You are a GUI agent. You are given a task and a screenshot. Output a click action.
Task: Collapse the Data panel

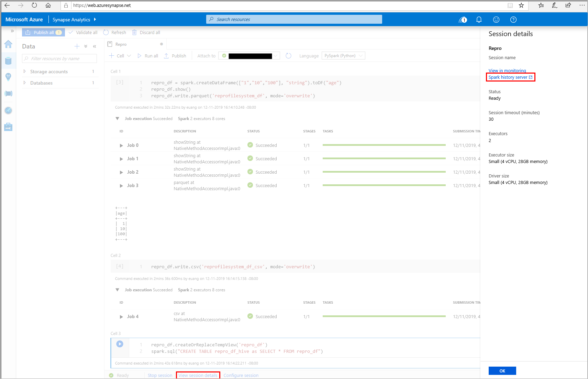(95, 46)
